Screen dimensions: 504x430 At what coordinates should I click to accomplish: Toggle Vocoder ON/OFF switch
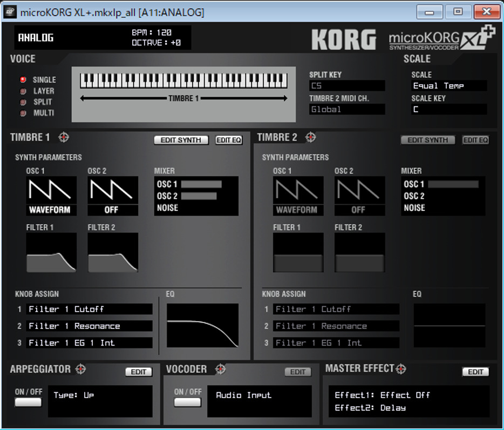187,402
